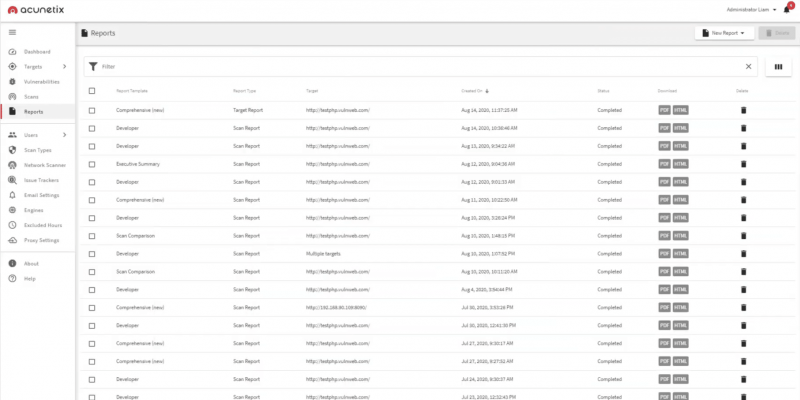800x400 pixels.
Task: Clear the filter with the X icon
Action: pos(748,67)
